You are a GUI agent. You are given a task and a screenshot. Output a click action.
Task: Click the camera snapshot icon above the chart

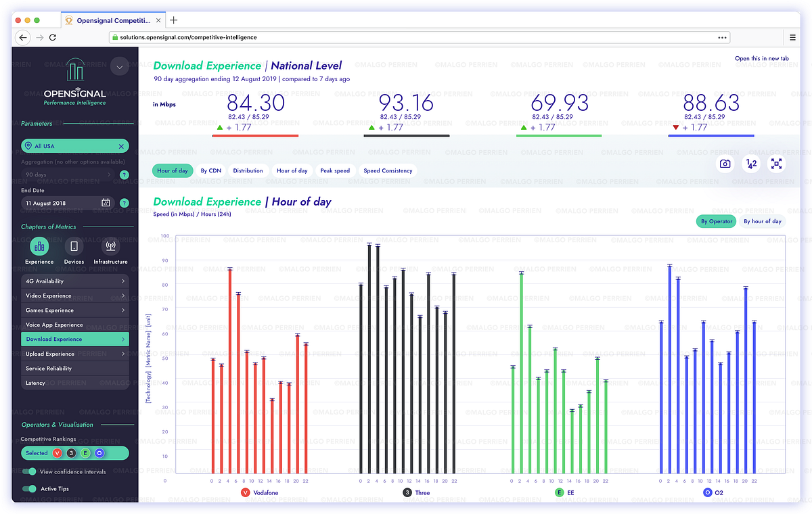725,164
